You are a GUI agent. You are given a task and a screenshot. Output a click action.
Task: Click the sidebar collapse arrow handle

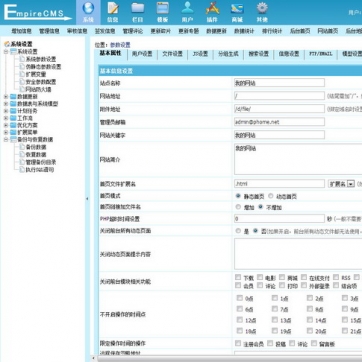pos(87,199)
